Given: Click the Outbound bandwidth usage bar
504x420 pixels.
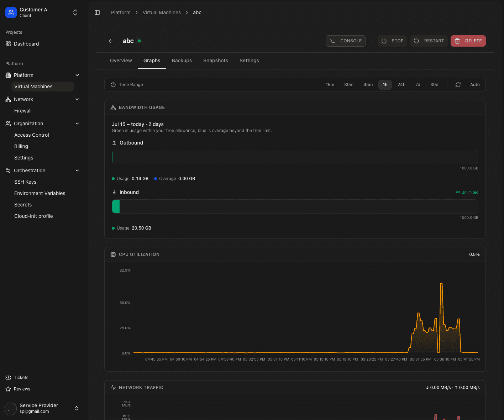Looking at the screenshot, I should (295, 157).
